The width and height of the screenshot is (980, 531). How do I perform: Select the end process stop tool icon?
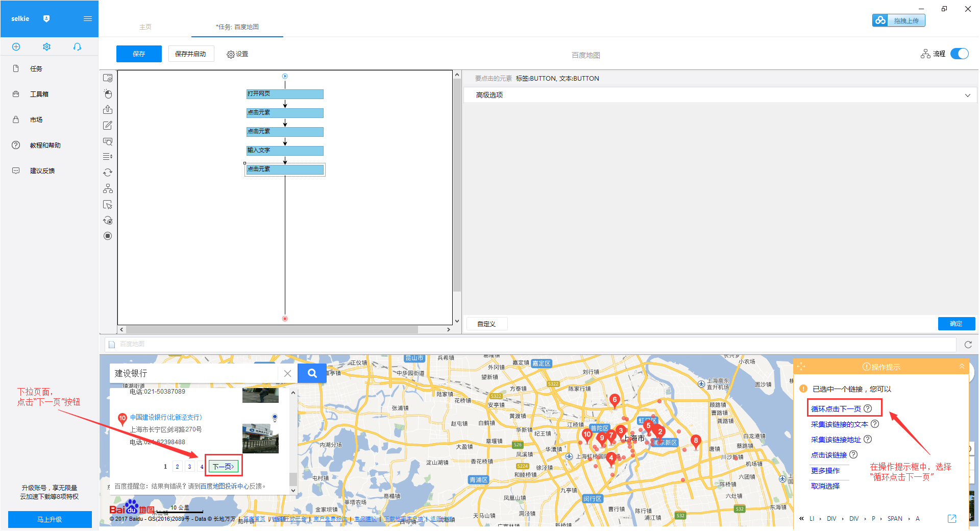click(108, 236)
